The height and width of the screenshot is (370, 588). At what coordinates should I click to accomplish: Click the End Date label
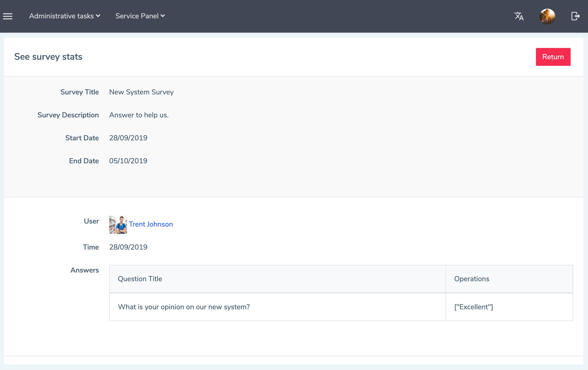[x=84, y=161]
